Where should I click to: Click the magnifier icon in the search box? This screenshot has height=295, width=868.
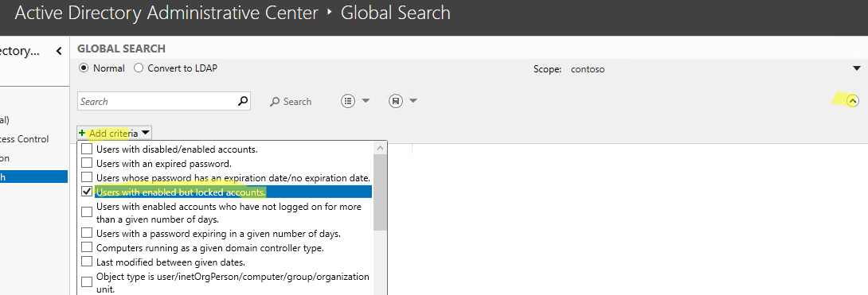coord(242,101)
